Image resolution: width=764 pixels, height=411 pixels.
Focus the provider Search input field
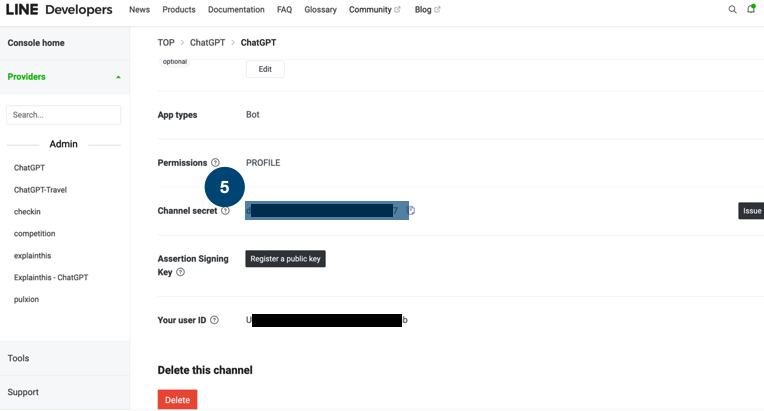(63, 115)
